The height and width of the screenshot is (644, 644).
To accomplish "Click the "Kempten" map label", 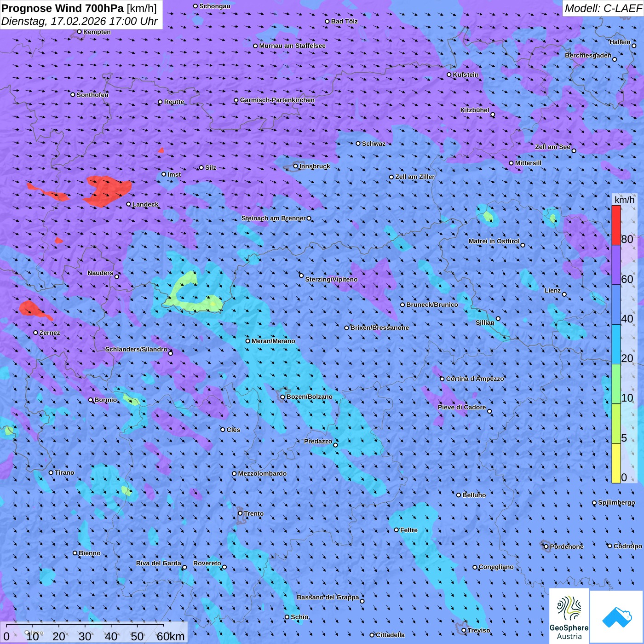I will point(97,32).
